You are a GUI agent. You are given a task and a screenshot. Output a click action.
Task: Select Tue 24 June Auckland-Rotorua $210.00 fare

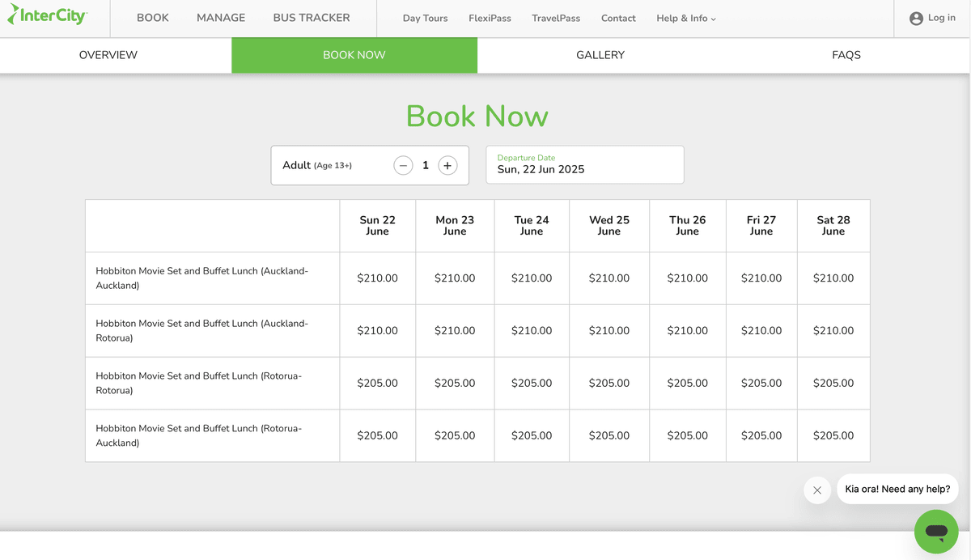[532, 331]
